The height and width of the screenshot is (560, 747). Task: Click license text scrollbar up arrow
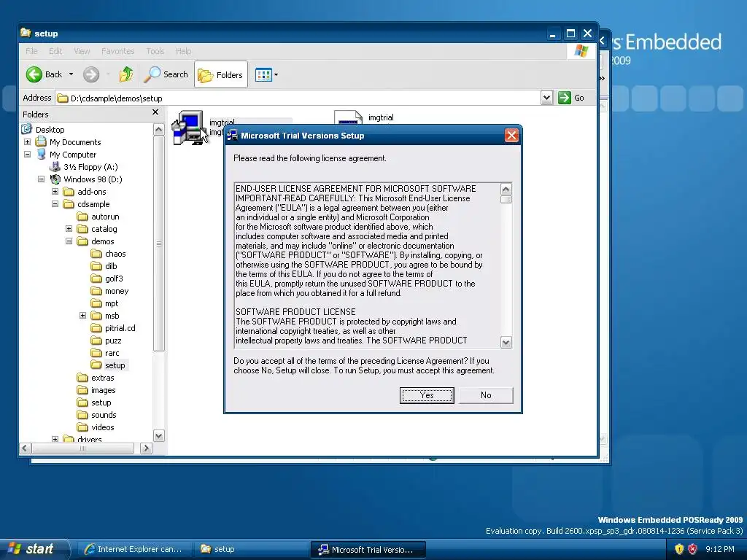pyautogui.click(x=506, y=189)
